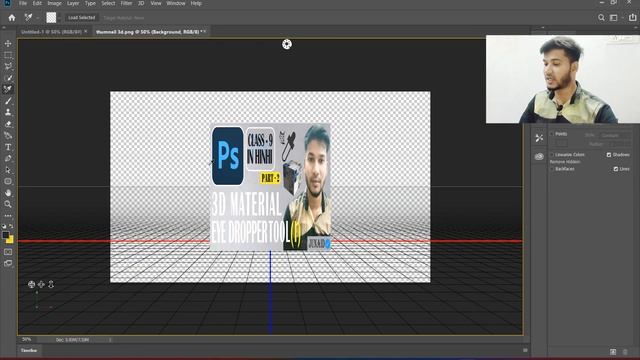Click the Load Selected button
This screenshot has width=640, height=360.
pyautogui.click(x=82, y=18)
